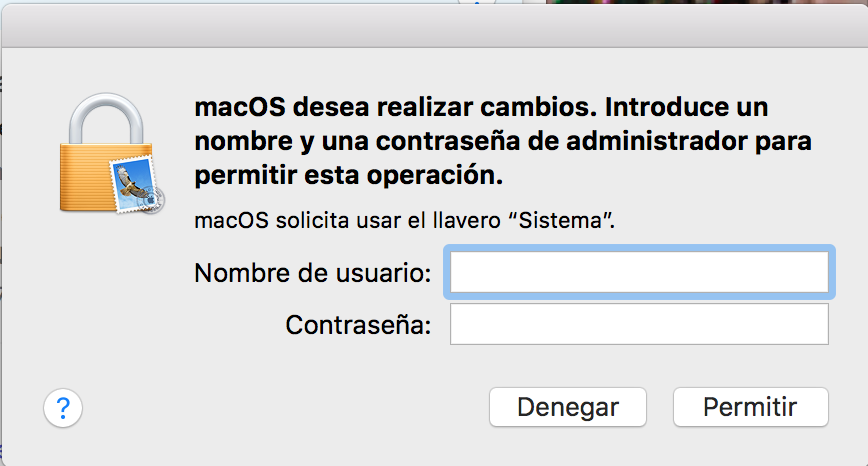Click the words "permitir esta operación."
The image size is (868, 466).
347,175
